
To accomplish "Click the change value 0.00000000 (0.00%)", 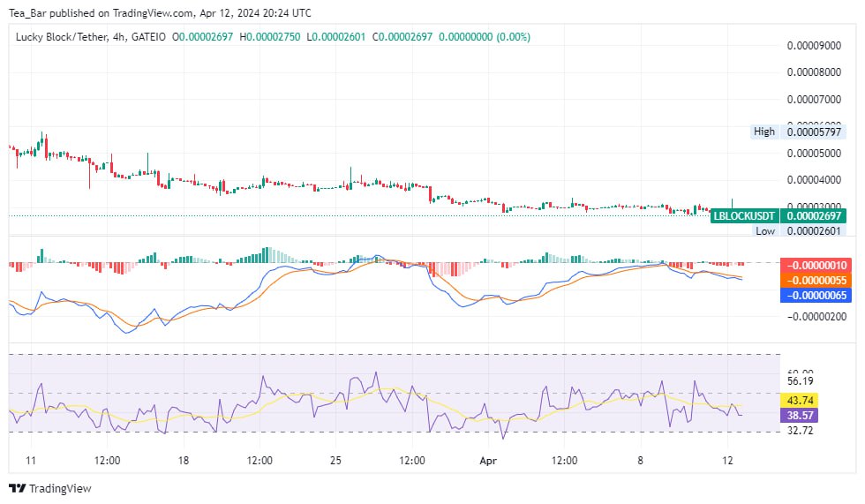I will pos(485,37).
